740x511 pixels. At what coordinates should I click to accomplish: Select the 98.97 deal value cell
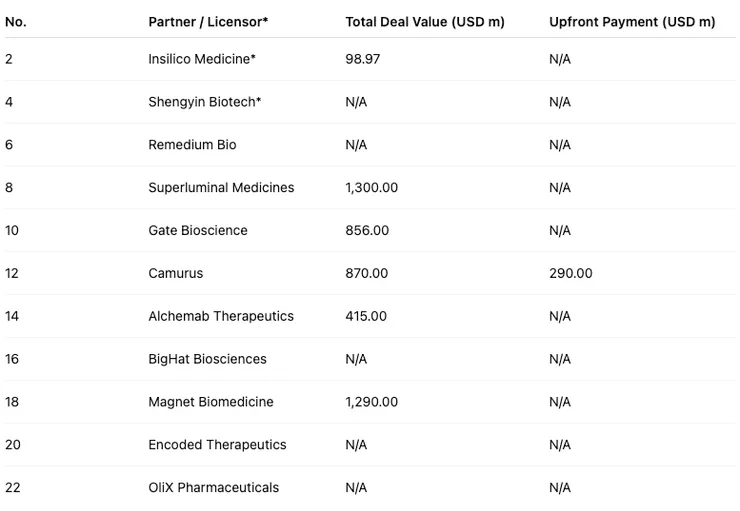point(363,59)
